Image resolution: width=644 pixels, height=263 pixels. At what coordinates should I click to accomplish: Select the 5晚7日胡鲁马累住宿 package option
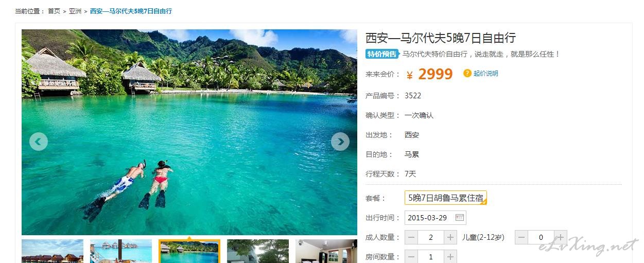(446, 198)
